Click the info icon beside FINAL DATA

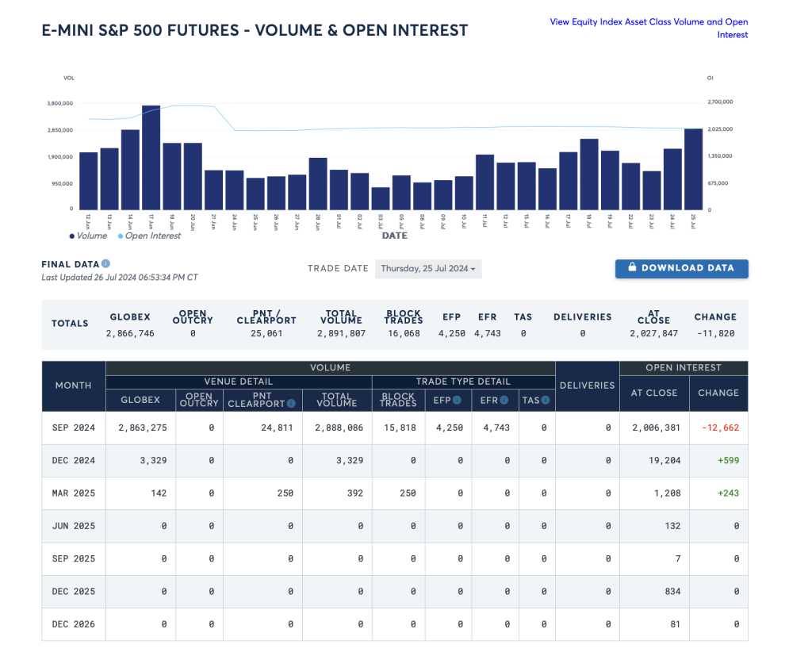pyautogui.click(x=106, y=263)
